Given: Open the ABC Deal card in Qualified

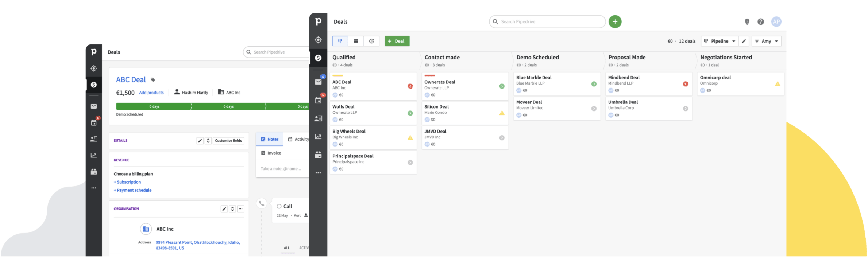Looking at the screenshot, I should (373, 86).
